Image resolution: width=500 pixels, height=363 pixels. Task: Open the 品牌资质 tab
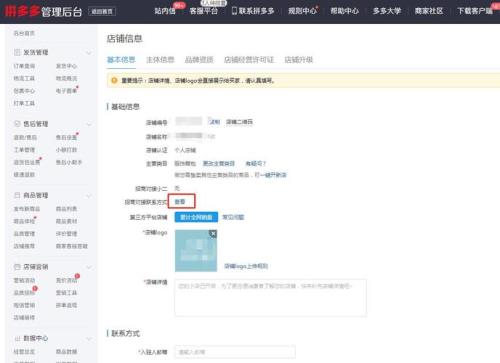[x=199, y=60]
